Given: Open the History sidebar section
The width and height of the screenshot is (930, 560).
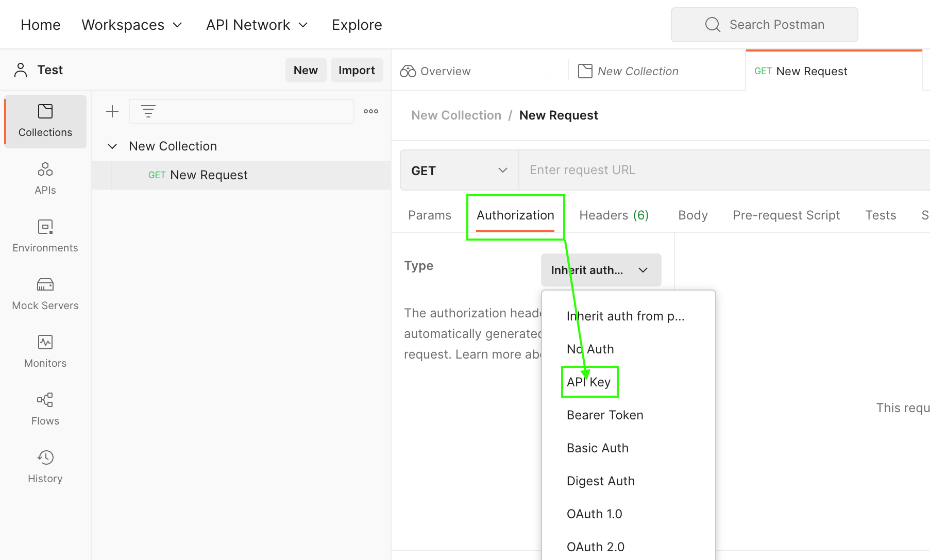Looking at the screenshot, I should (45, 467).
